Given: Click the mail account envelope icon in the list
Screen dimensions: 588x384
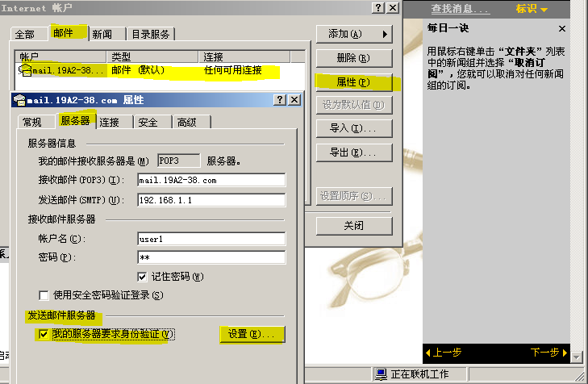Looking at the screenshot, I should tap(25, 70).
